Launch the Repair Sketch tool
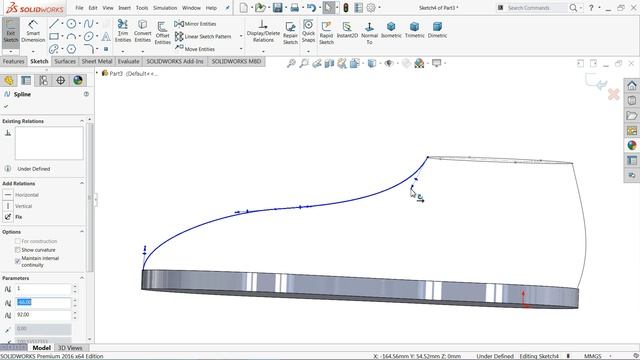Image resolution: width=640 pixels, height=360 pixels. point(290,33)
